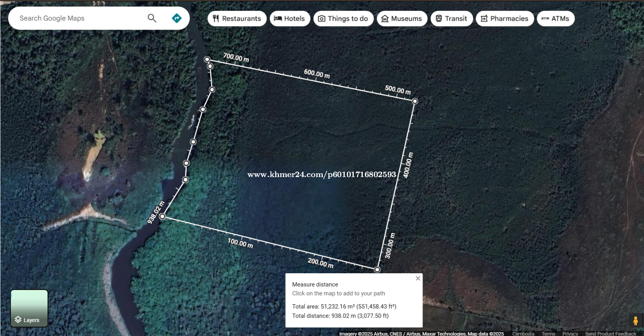The width and height of the screenshot is (644, 336).
Task: Find Pharmacies using the chip
Action: click(504, 18)
